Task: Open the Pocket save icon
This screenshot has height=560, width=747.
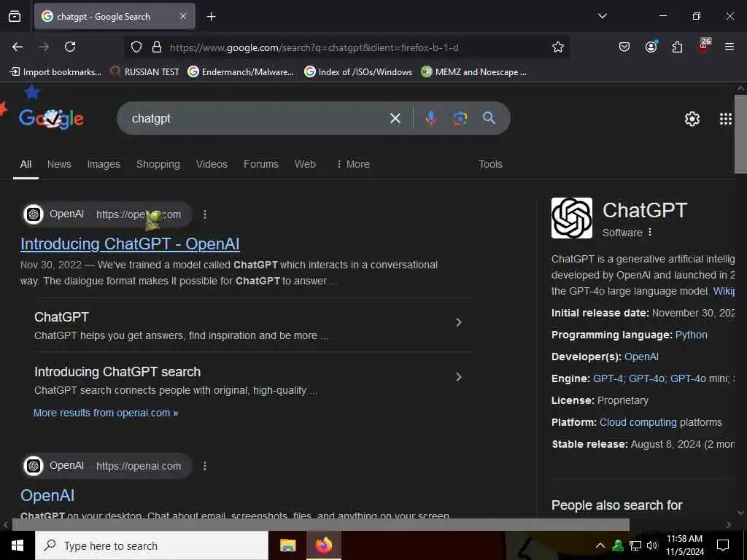Action: pyautogui.click(x=624, y=47)
